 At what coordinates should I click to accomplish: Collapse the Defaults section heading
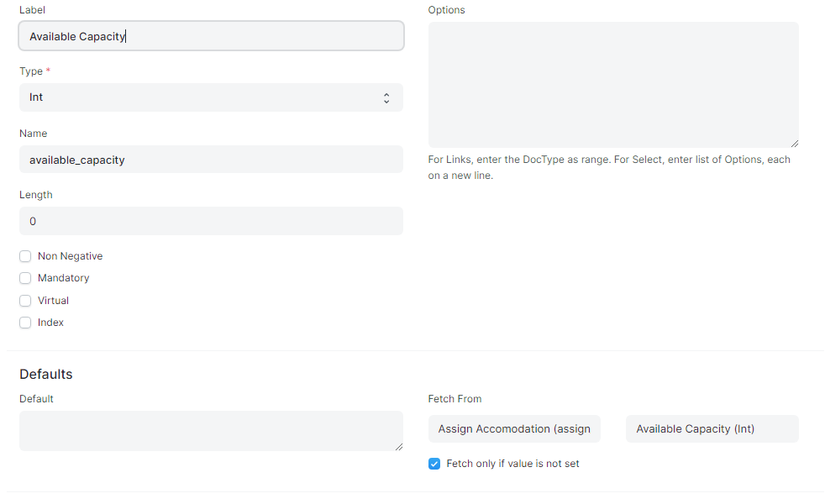tap(45, 374)
